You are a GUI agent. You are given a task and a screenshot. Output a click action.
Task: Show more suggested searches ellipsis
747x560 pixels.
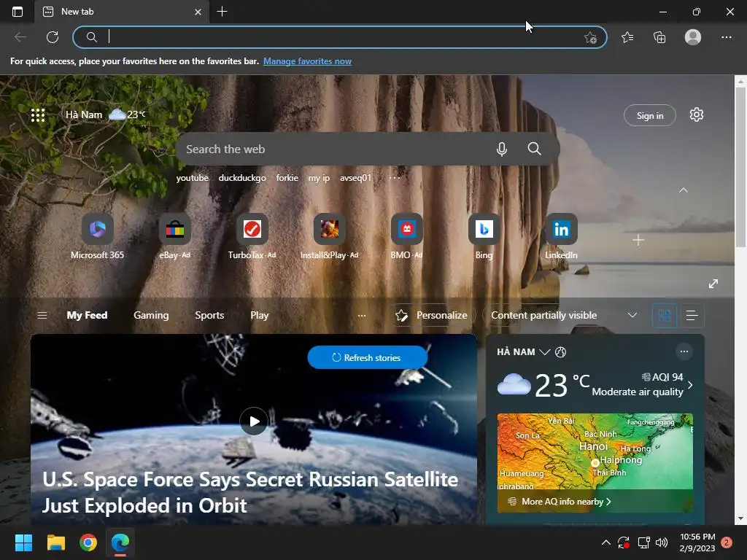click(x=395, y=178)
